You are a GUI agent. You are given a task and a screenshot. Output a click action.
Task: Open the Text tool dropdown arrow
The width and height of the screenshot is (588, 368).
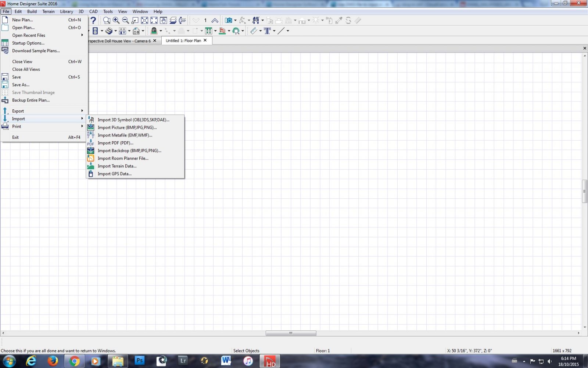[x=274, y=31]
